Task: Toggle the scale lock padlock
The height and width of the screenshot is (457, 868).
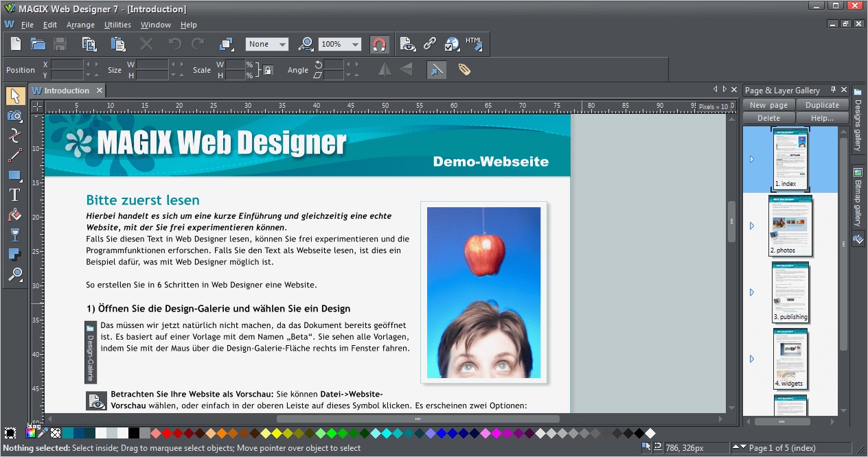Action: coord(267,69)
